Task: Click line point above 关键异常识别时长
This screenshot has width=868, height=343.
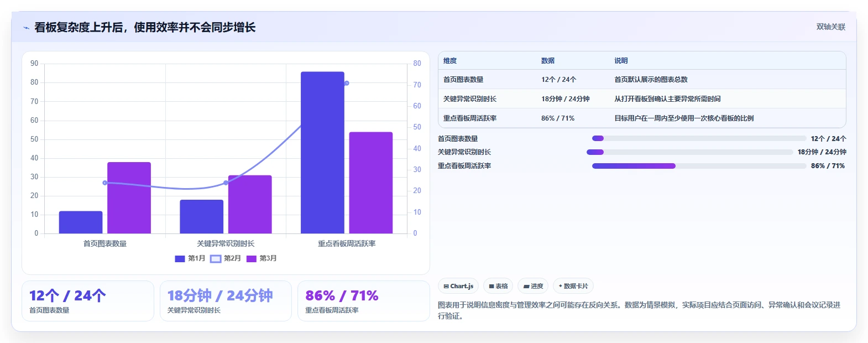Action: [x=226, y=183]
